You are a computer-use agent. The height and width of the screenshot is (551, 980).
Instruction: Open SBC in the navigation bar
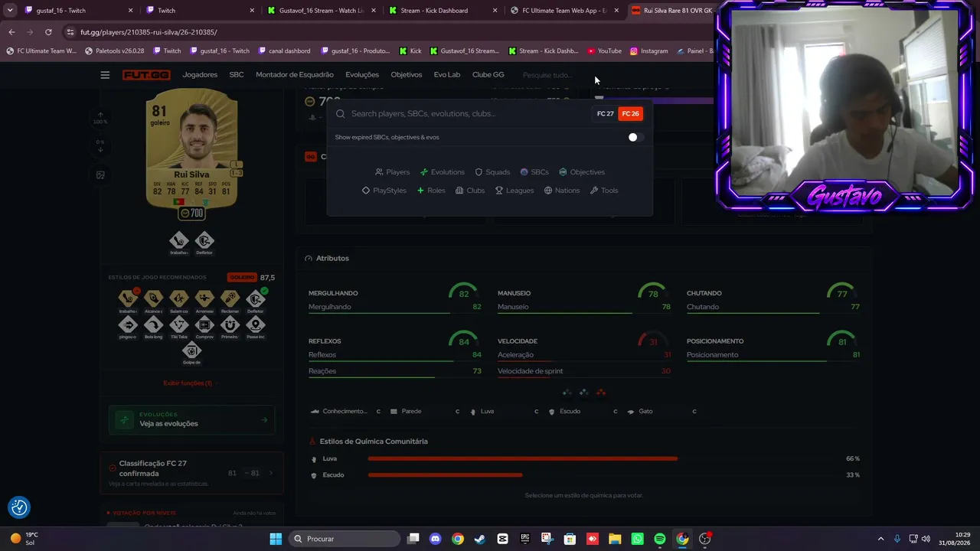(x=237, y=75)
